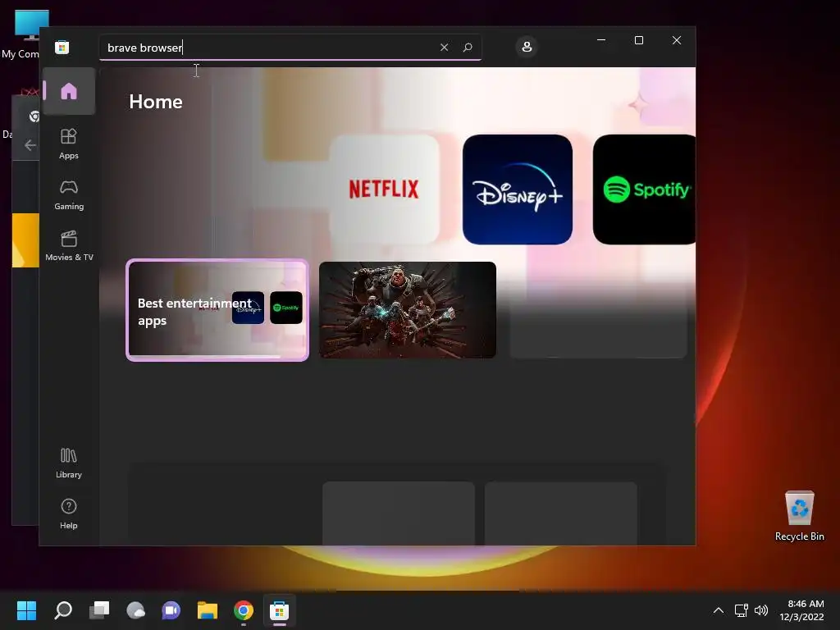Click the magnifier search icon in Store

click(x=468, y=47)
